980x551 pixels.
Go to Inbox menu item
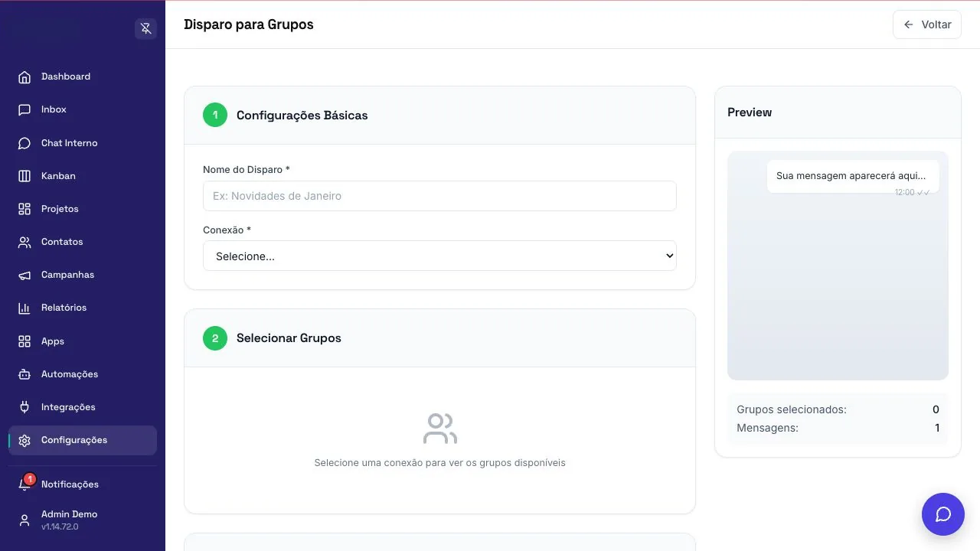(83, 109)
